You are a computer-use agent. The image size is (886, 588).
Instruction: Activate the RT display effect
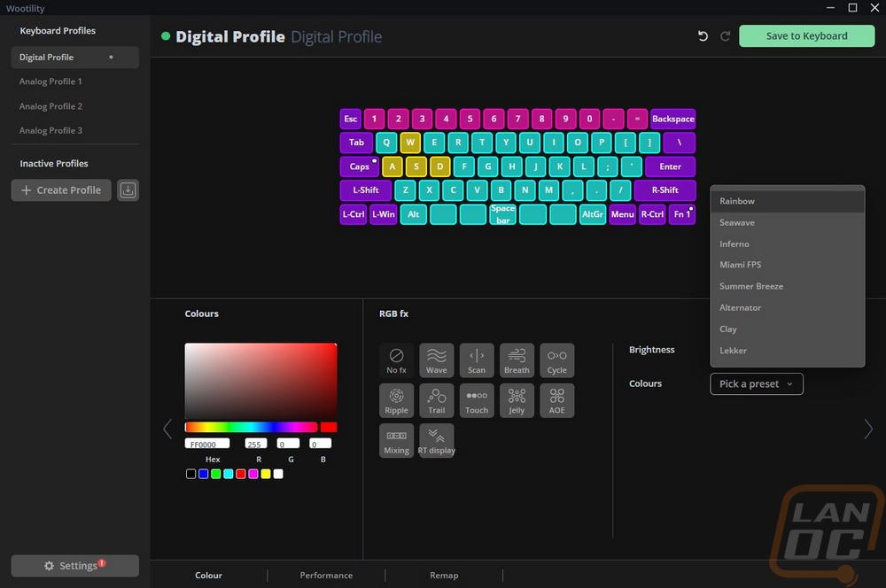436,440
